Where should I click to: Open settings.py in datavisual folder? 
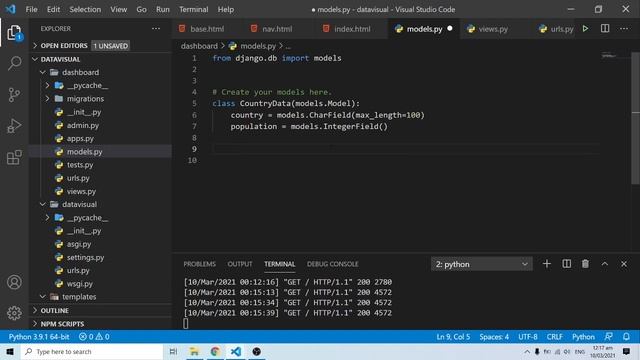[x=85, y=257]
